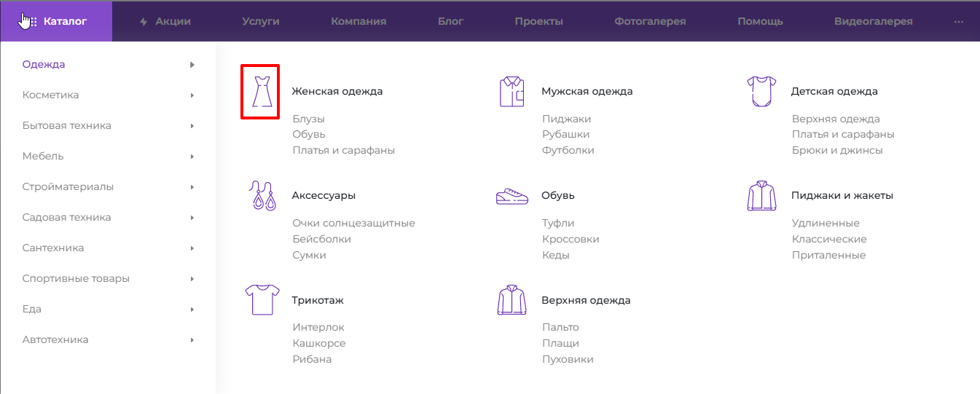This screenshot has height=394, width=980.
Task: Open the Акции menu item
Action: pos(165,21)
